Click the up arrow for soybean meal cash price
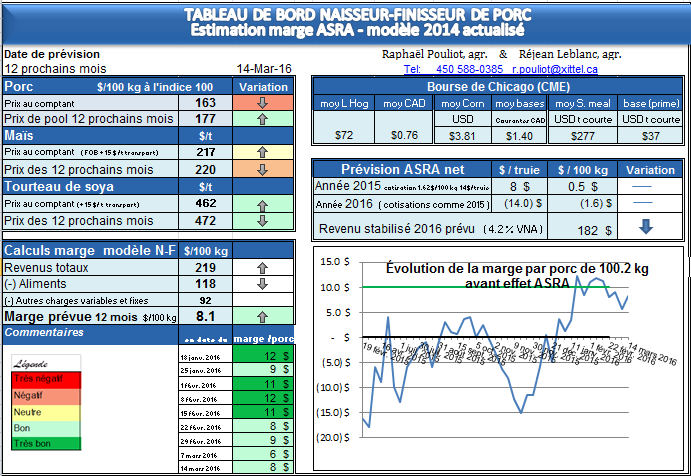 (x=263, y=203)
